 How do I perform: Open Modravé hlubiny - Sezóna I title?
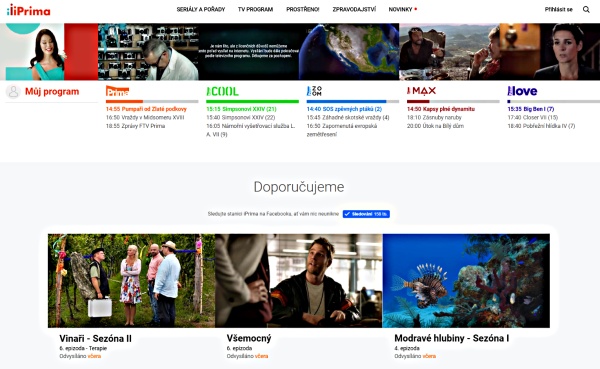pyautogui.click(x=452, y=338)
